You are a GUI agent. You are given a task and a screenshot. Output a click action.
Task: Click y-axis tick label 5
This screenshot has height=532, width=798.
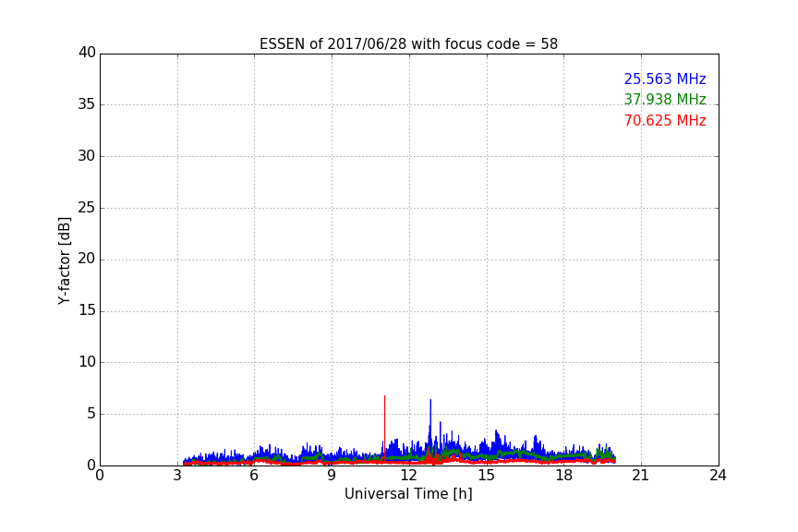91,414
